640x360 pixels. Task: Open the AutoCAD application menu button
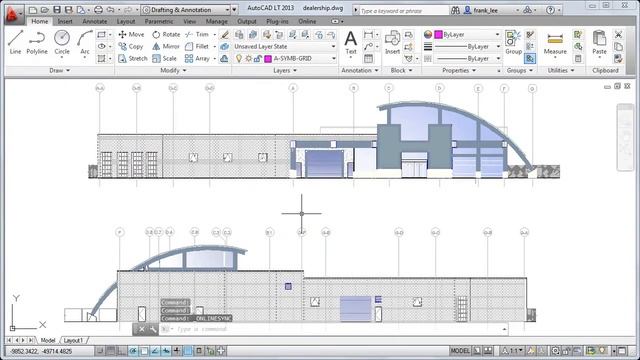point(14,14)
